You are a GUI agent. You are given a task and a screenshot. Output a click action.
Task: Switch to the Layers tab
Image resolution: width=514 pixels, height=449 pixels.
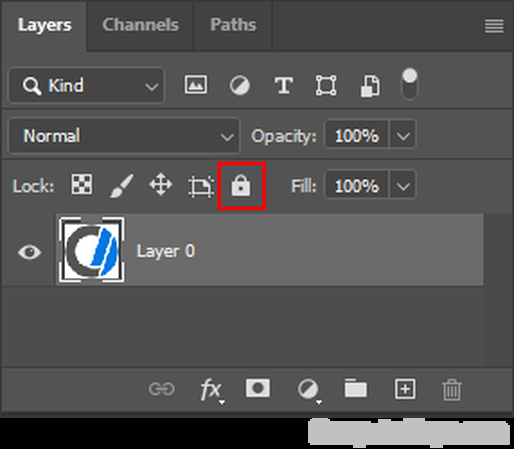tap(44, 25)
